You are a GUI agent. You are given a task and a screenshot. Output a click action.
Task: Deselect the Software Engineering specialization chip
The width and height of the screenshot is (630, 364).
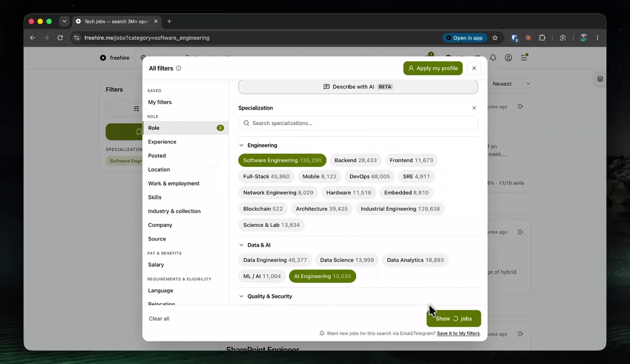click(x=282, y=160)
